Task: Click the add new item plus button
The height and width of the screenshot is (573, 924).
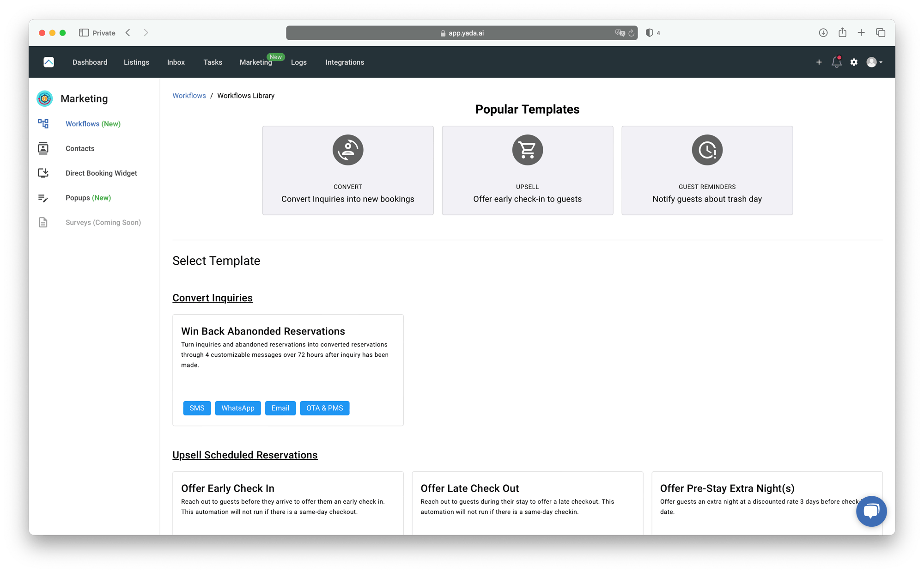Action: click(x=819, y=62)
